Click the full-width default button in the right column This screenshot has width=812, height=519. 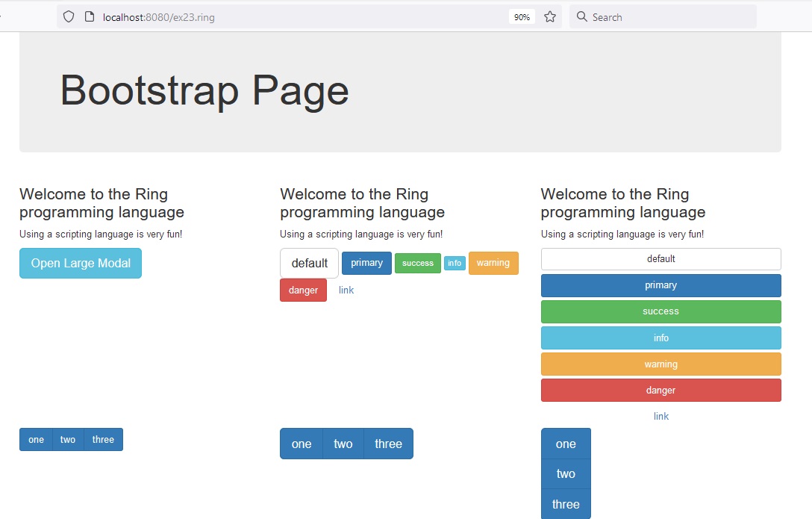click(x=660, y=259)
